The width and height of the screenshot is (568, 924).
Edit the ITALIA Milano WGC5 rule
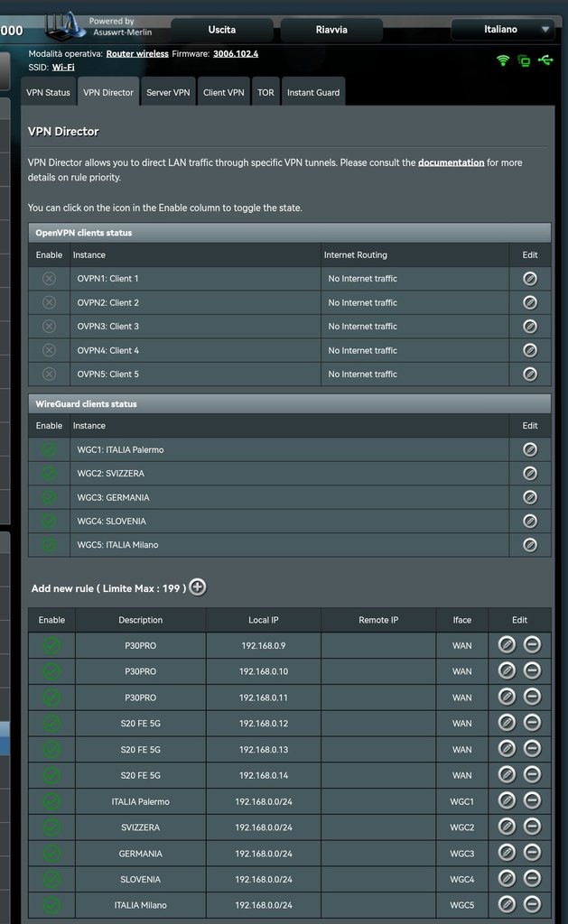coord(507,904)
